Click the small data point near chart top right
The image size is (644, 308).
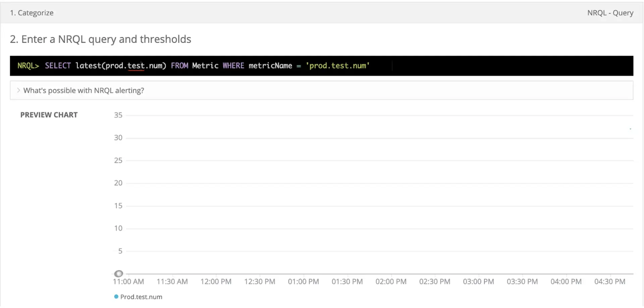click(x=630, y=129)
